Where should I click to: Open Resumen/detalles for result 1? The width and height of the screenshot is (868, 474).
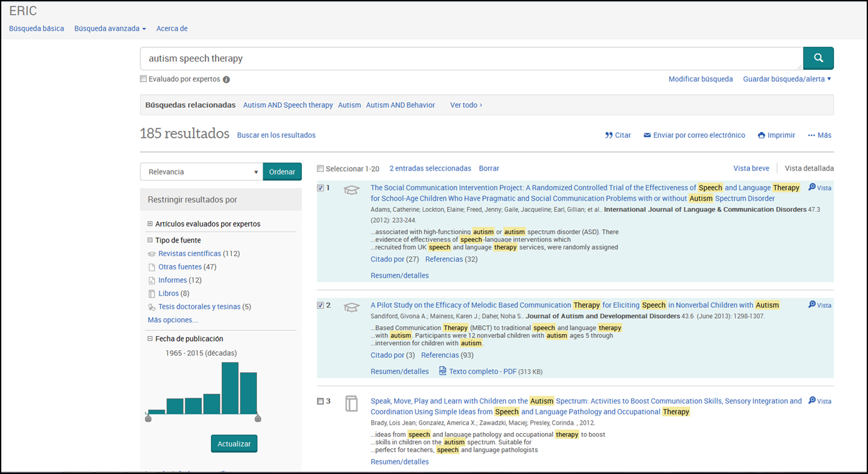click(400, 275)
